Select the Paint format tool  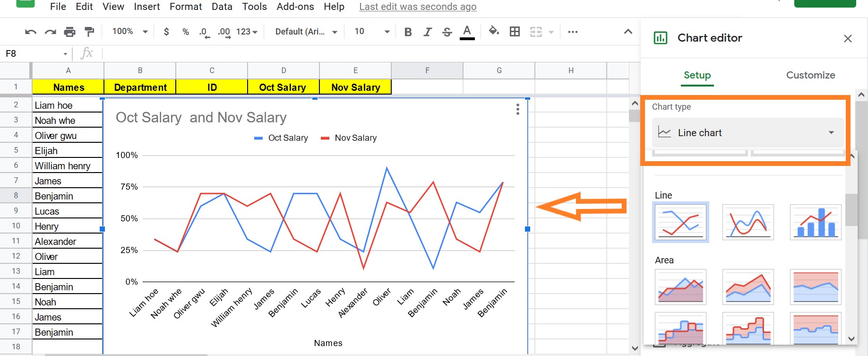(89, 32)
